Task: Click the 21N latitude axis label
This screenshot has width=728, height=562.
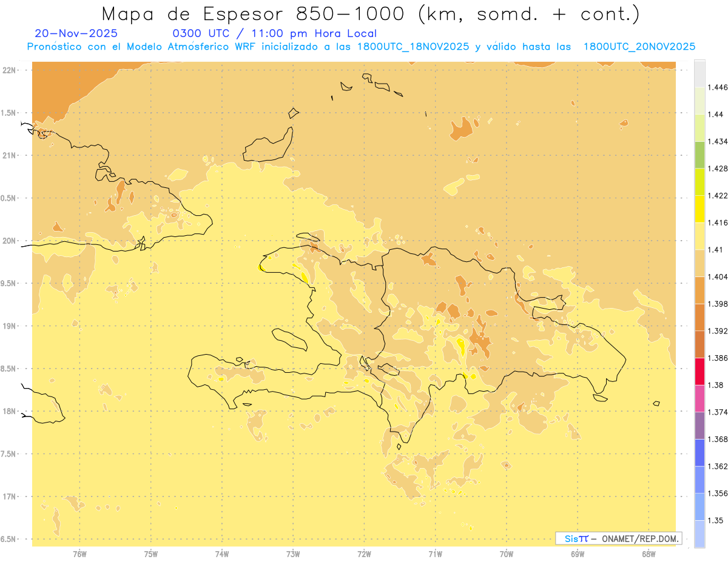Action: point(9,155)
